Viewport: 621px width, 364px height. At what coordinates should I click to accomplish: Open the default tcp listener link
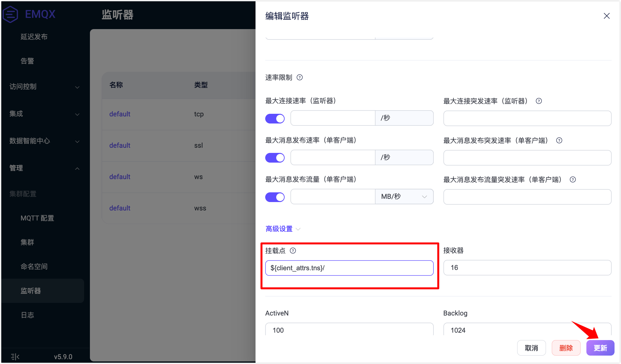coord(120,114)
